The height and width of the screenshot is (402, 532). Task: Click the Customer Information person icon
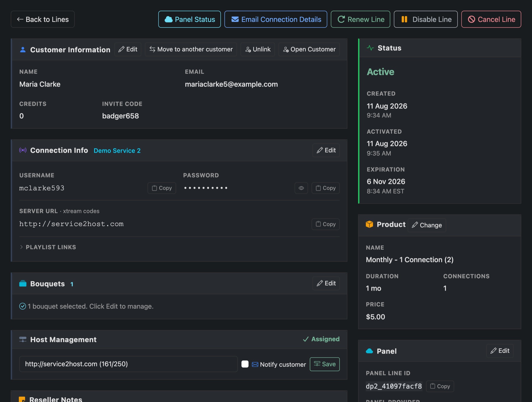[23, 50]
